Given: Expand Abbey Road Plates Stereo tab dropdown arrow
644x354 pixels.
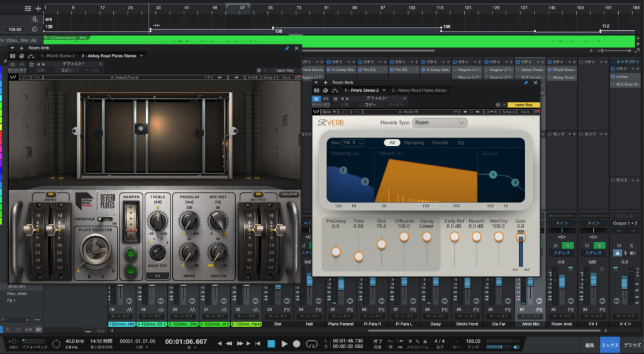Looking at the screenshot, I should 142,56.
